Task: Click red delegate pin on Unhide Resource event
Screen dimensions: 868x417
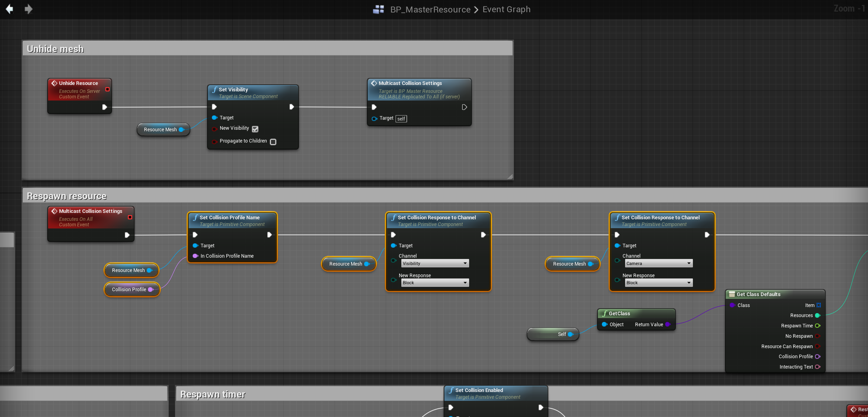Action: (x=107, y=89)
